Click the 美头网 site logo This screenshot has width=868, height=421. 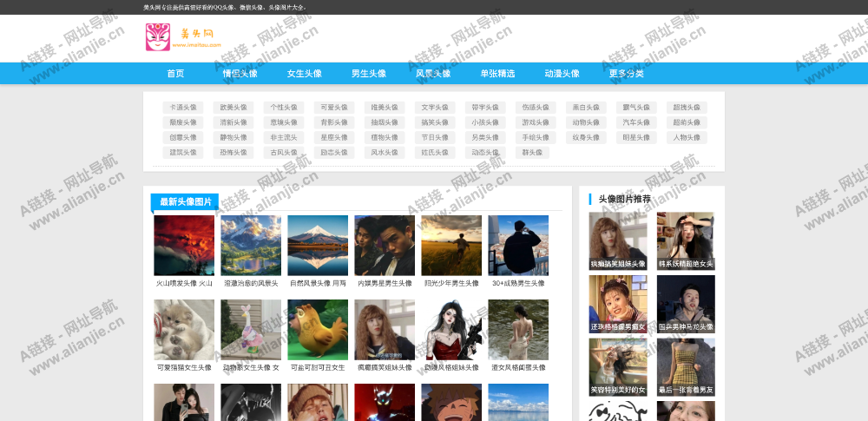[183, 37]
